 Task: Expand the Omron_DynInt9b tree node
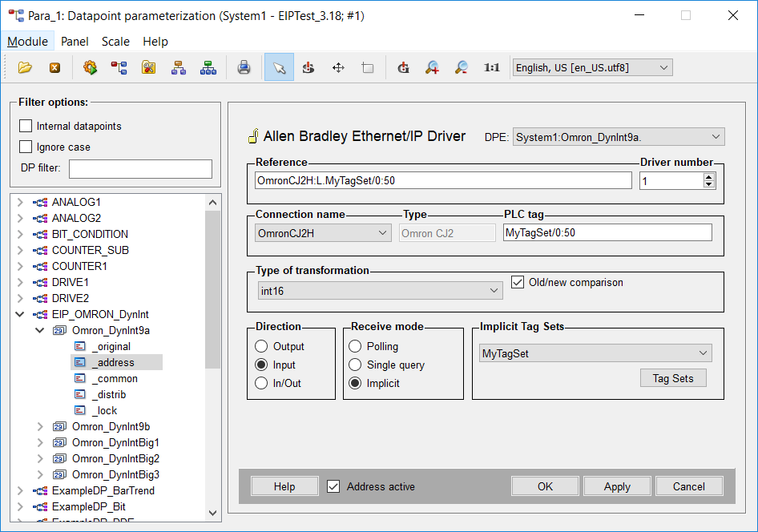point(41,426)
